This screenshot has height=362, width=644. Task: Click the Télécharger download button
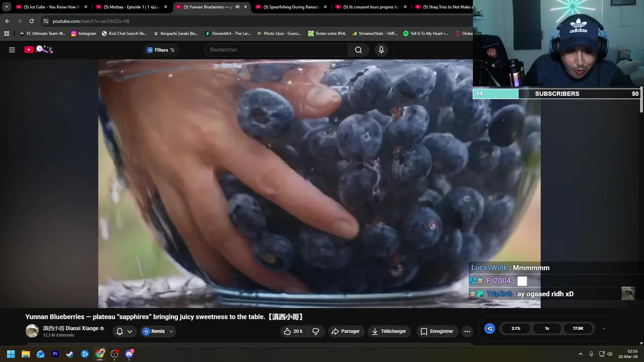point(389,331)
